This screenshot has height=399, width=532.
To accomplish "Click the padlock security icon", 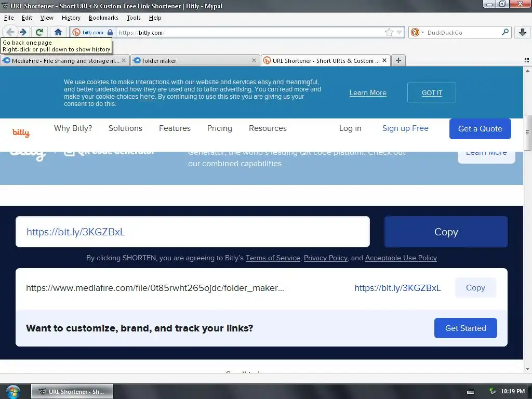I will 110,32.
